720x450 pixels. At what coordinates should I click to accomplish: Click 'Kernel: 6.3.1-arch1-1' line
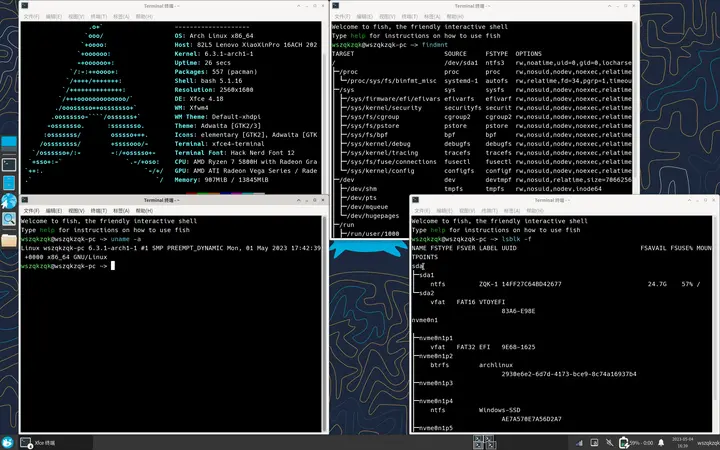click(214, 54)
